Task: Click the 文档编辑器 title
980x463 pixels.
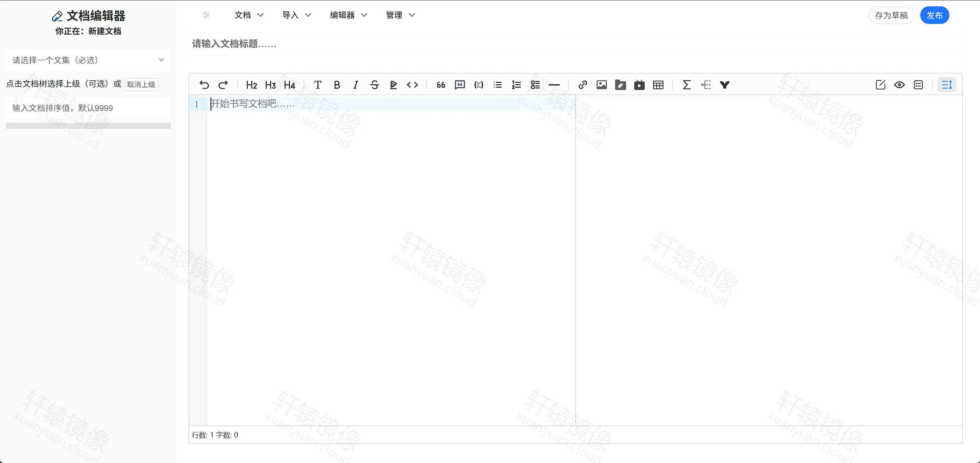Action: click(x=96, y=16)
